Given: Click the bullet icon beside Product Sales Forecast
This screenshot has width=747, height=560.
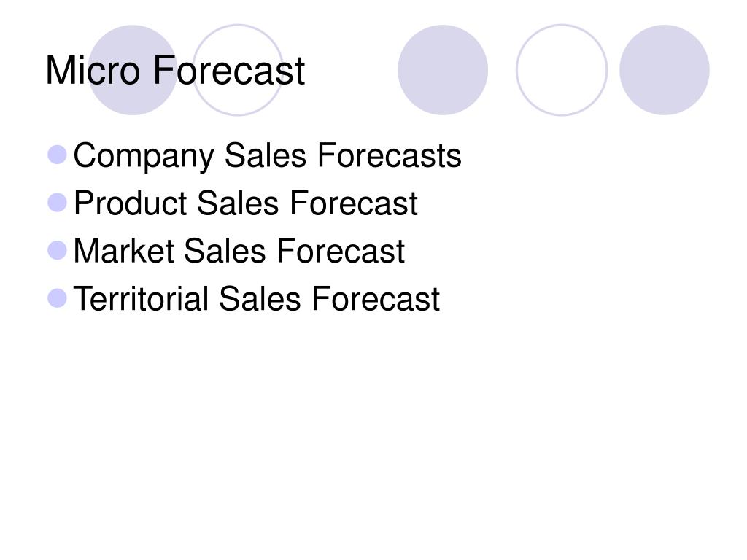Looking at the screenshot, I should click(x=57, y=203).
